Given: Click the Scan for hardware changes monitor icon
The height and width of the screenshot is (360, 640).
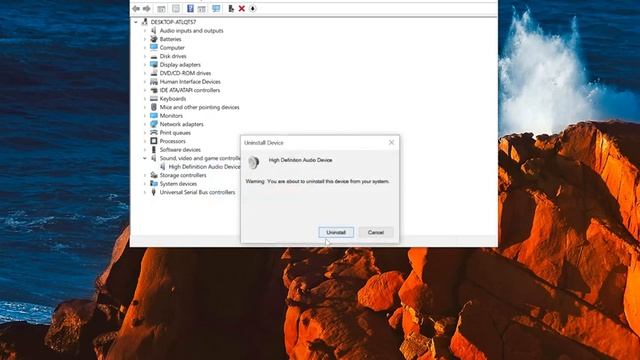Looking at the screenshot, I should pyautogui.click(x=216, y=9).
